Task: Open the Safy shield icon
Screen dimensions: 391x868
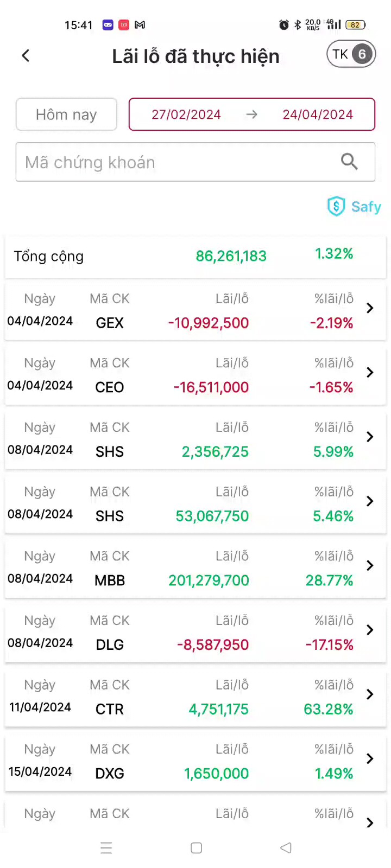Action: coord(336,206)
